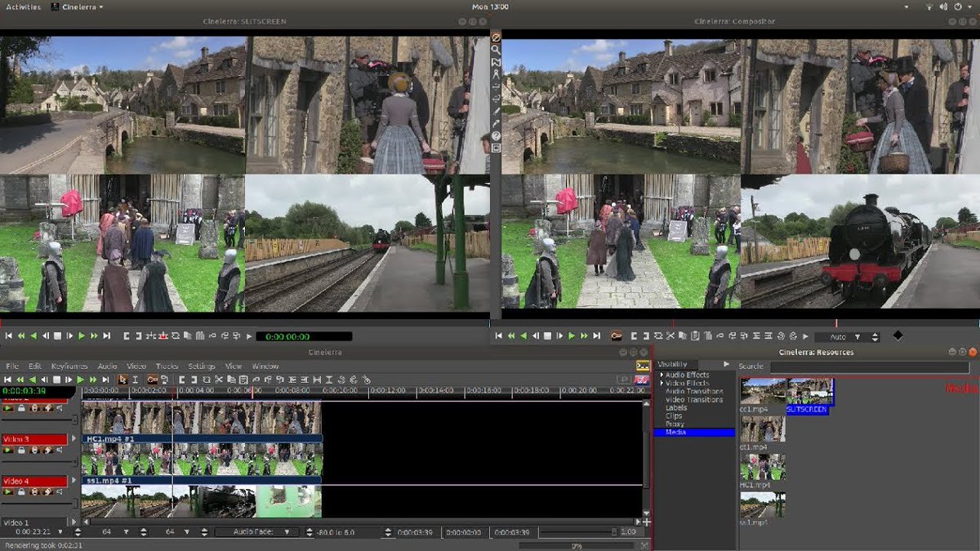Click forward play in the main timeline toolbar
Screen dimensions: 980x551
(x=81, y=380)
